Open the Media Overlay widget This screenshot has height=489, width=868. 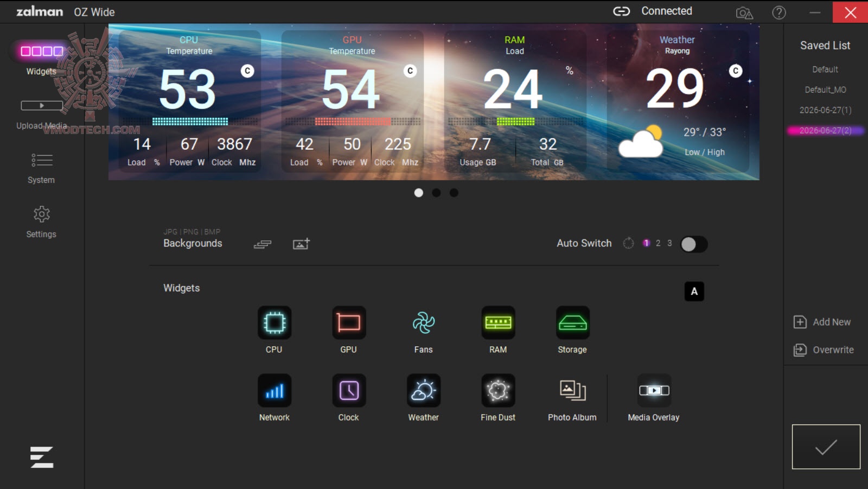point(654,391)
